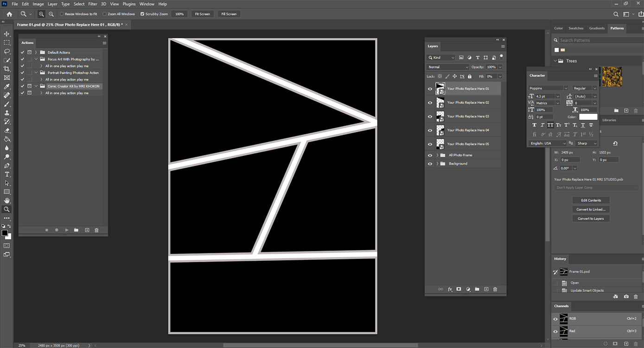644x348 pixels.
Task: Click the Home icon in options bar
Action: click(9, 14)
